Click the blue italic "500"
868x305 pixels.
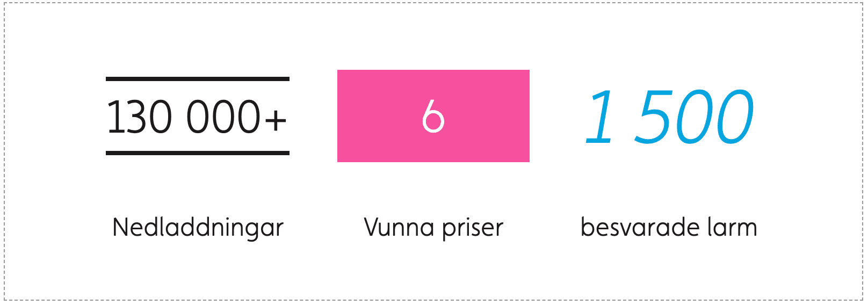click(695, 117)
